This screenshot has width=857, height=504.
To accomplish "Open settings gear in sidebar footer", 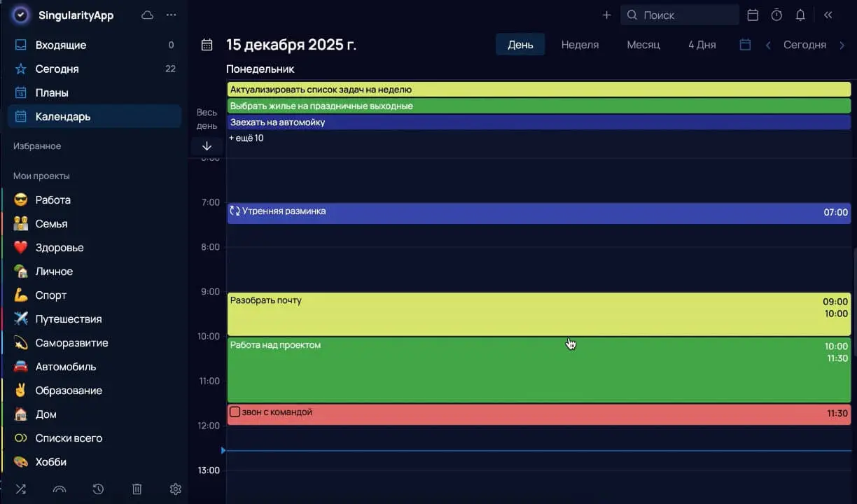I will click(175, 489).
